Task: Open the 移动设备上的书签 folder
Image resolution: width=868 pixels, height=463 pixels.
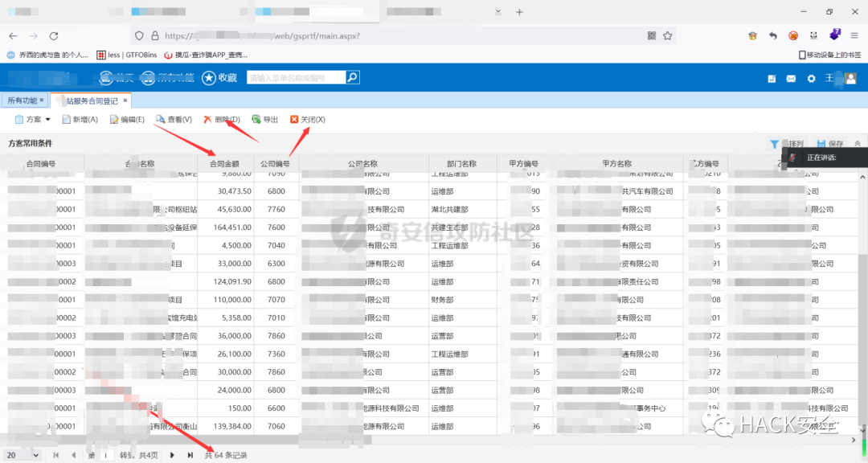Action: (829, 55)
